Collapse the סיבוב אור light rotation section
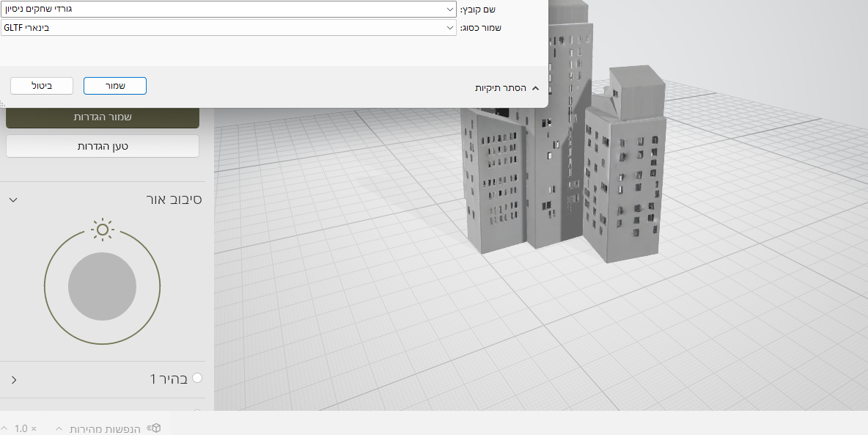868x435 pixels. [x=13, y=200]
